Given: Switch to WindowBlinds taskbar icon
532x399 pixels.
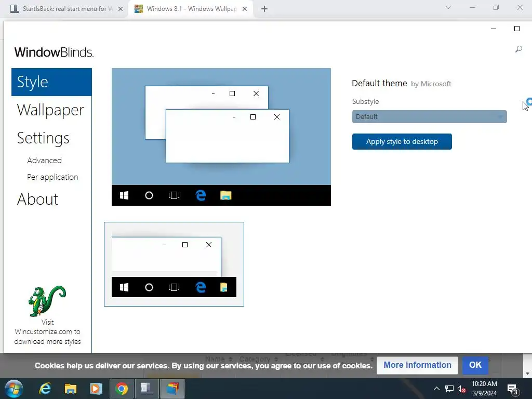Looking at the screenshot, I should point(172,389).
